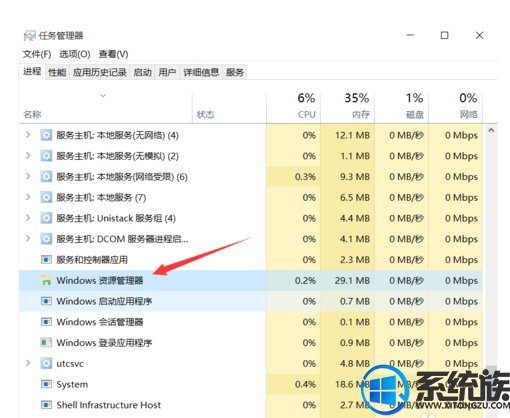The image size is (510, 418).
Task: Select the Windows 资源管理器 process row
Action: tap(251, 281)
